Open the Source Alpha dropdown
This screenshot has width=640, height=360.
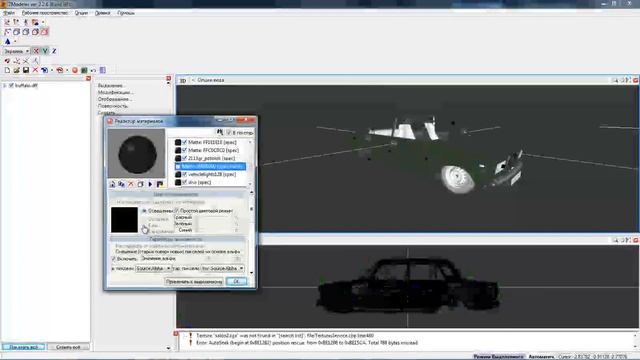153,269
